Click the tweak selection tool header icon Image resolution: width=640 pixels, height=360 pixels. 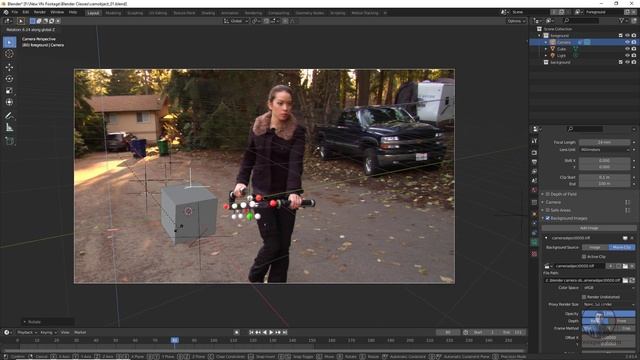tap(21, 21)
